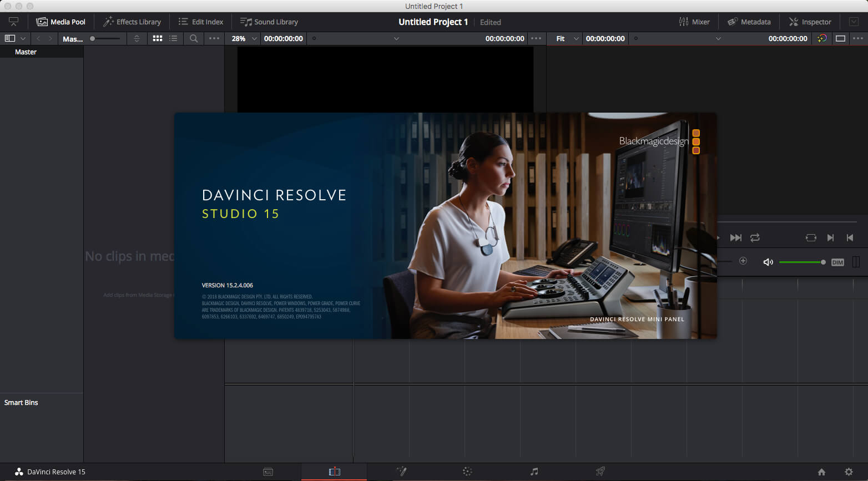Click the bin list layout icon

(x=10, y=39)
